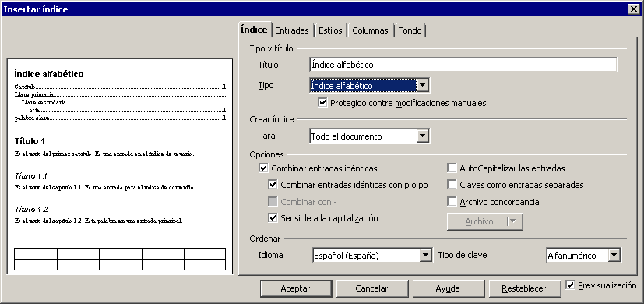Click Índice alfabético heading in preview

click(x=49, y=74)
